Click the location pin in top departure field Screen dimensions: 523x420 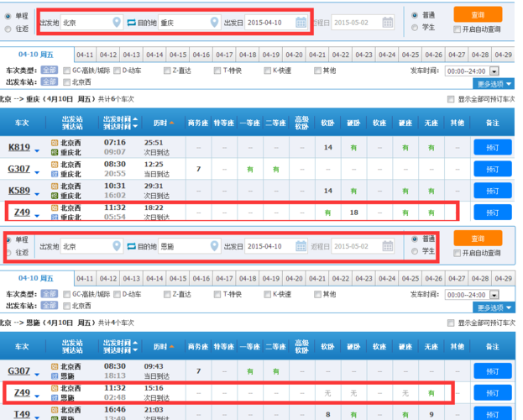(117, 23)
